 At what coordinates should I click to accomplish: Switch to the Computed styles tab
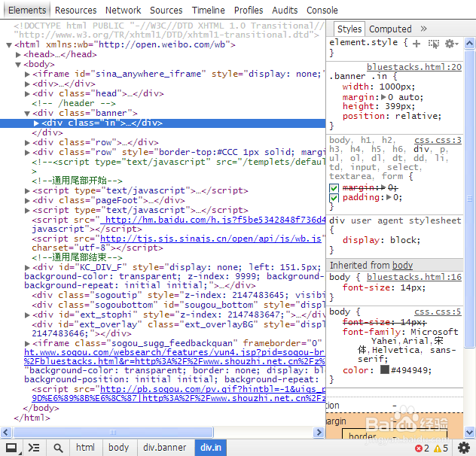point(390,29)
